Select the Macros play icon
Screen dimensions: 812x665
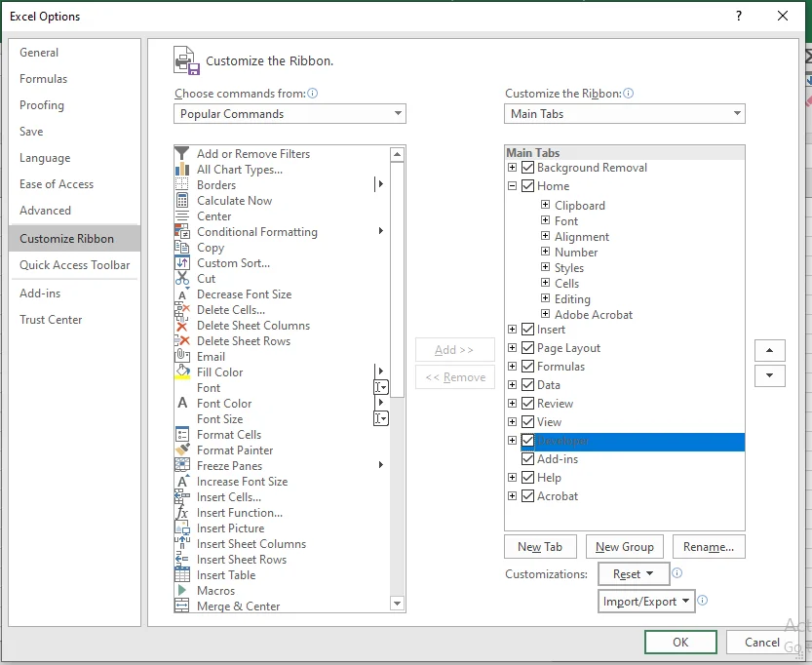coord(181,590)
